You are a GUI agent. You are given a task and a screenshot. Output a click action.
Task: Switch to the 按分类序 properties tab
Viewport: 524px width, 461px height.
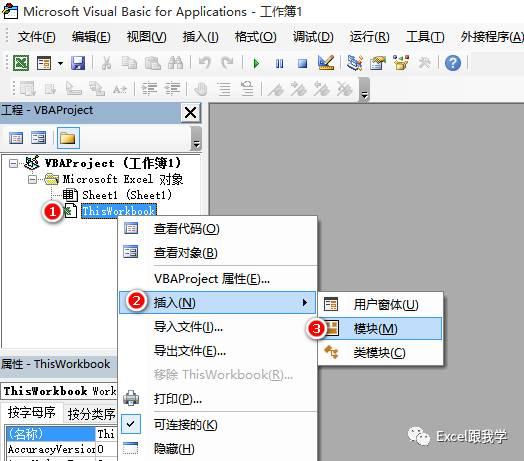coord(92,414)
